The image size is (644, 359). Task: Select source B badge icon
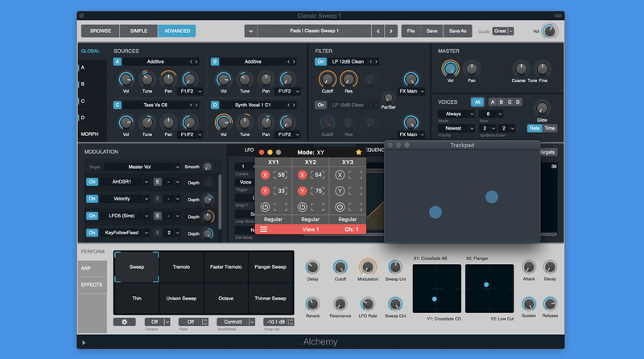215,62
